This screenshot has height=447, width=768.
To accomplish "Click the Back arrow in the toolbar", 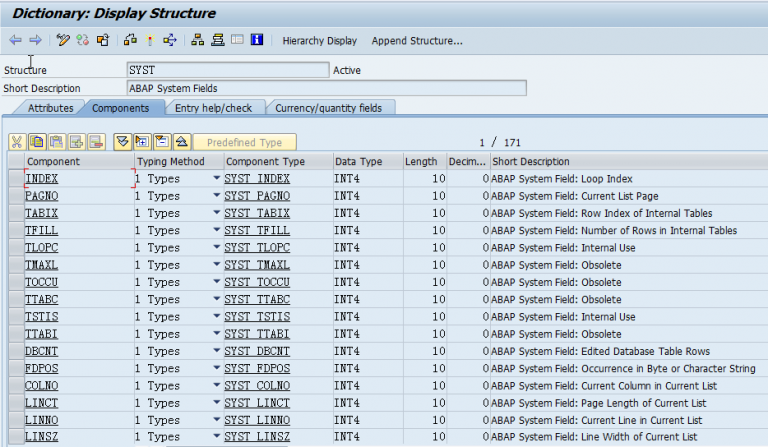I will [x=15, y=41].
